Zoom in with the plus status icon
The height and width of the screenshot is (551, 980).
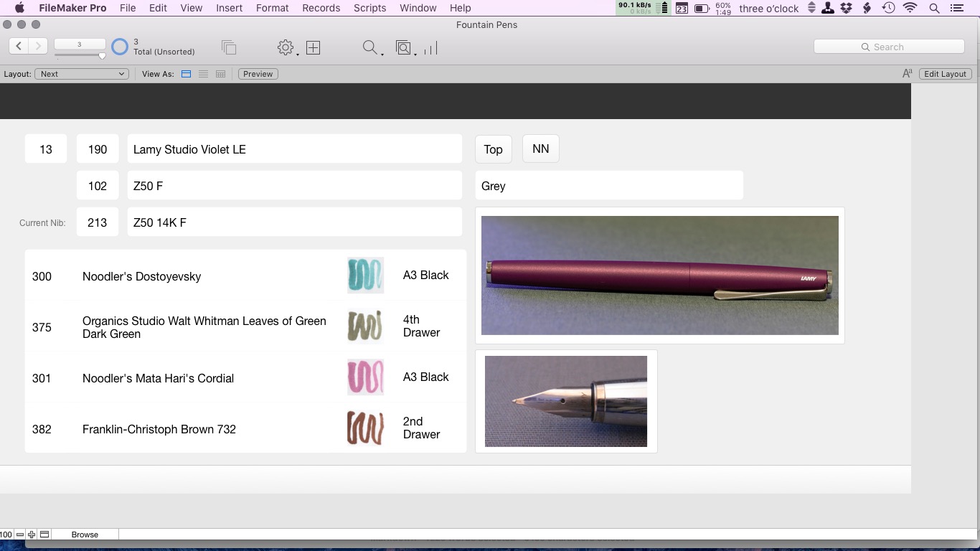(x=32, y=534)
